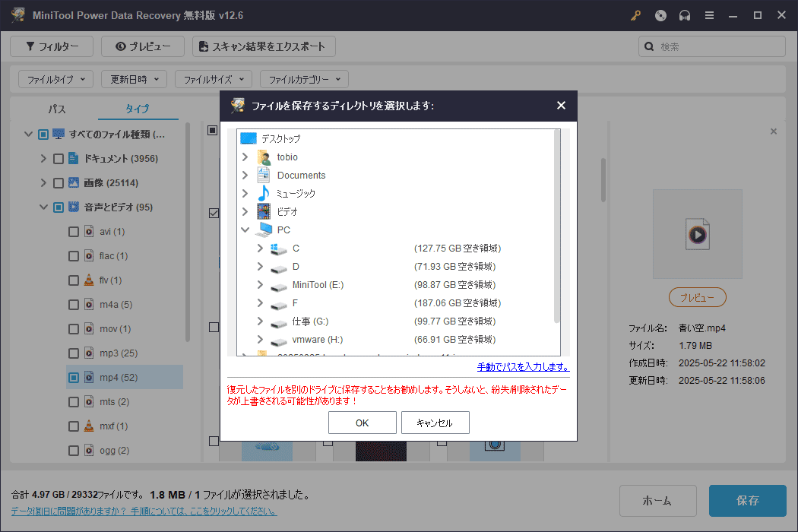Screen dimensions: 798x532
Task: Open the disc icon in title bar
Action: click(x=660, y=15)
